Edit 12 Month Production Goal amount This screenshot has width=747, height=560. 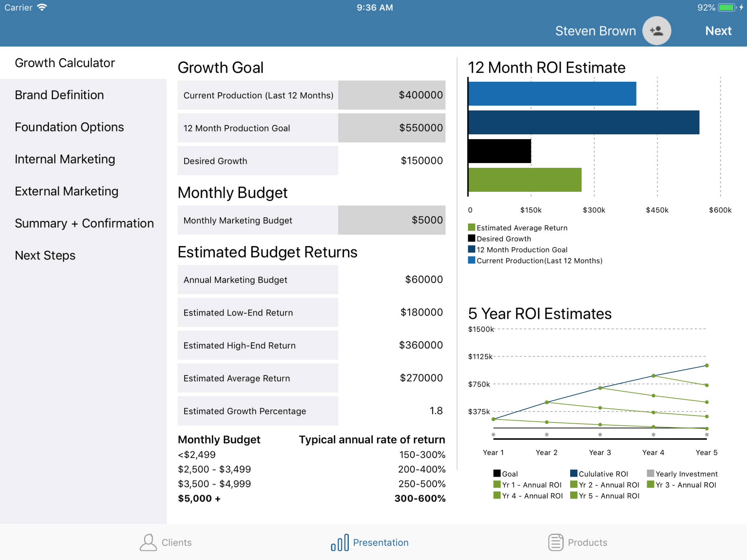[x=391, y=128]
